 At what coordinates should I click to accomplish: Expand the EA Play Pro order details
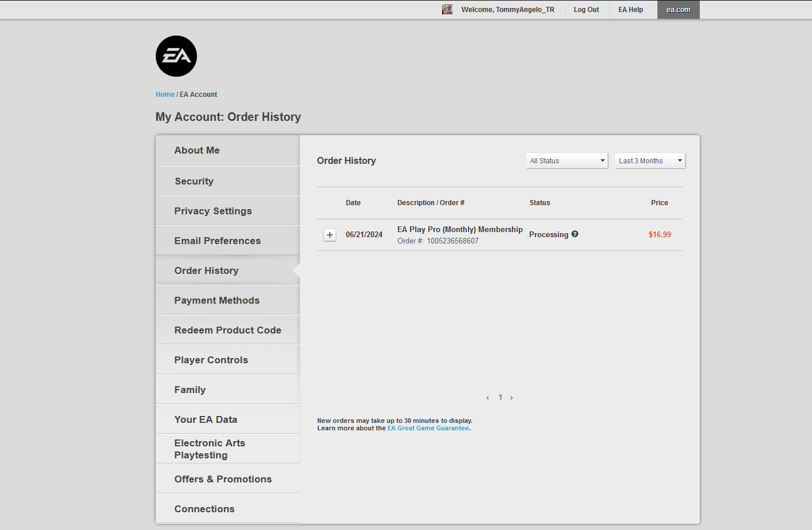(x=330, y=235)
